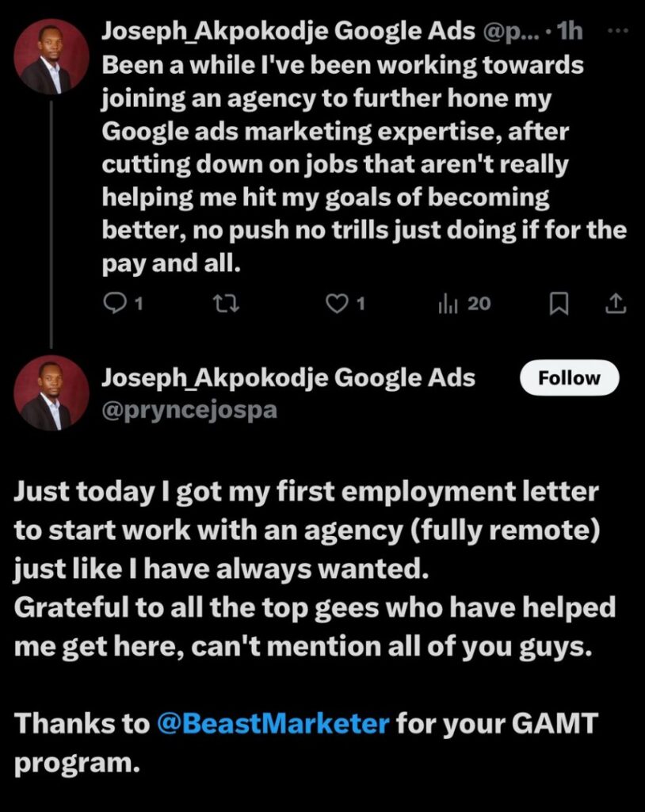Open the author name on the first tweet
645x812 pixels.
pos(288,32)
